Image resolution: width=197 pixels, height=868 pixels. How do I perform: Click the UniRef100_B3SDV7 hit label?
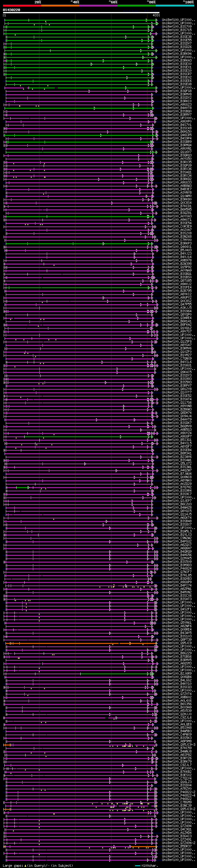coord(177,43)
